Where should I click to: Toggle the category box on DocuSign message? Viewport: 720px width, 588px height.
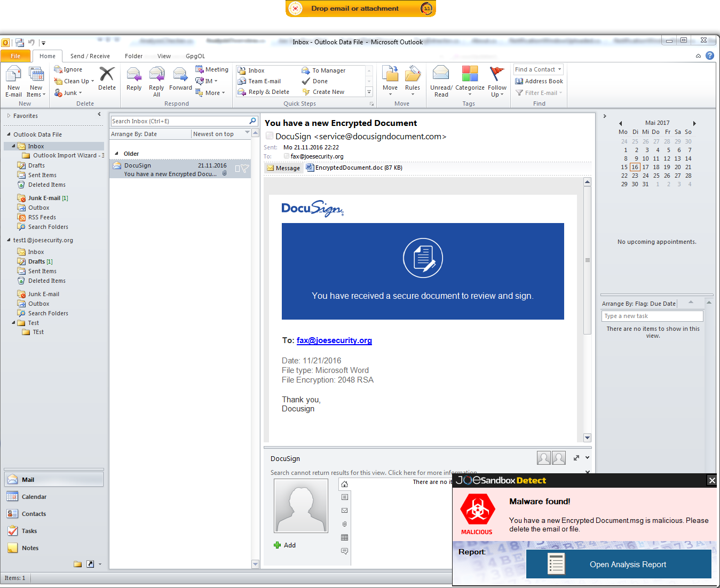tap(238, 169)
